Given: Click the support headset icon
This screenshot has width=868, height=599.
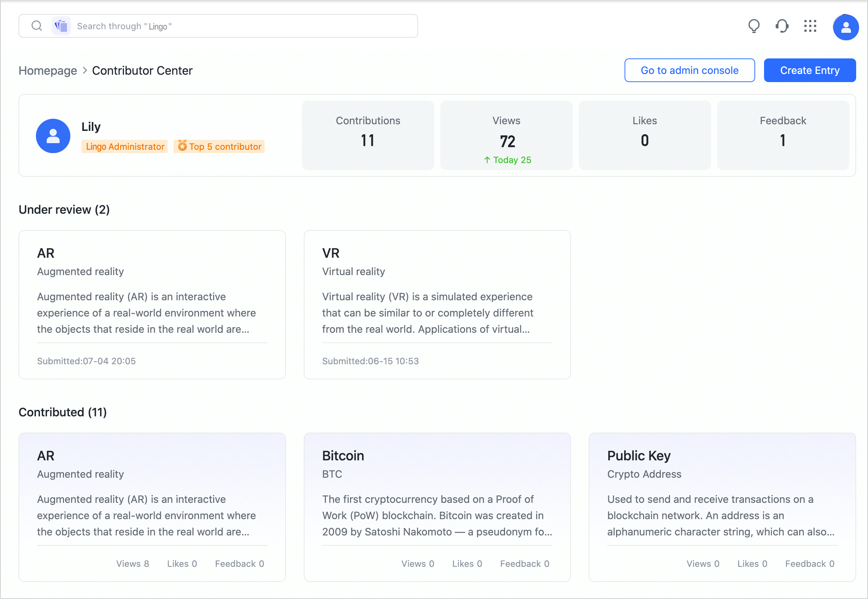Looking at the screenshot, I should (782, 26).
